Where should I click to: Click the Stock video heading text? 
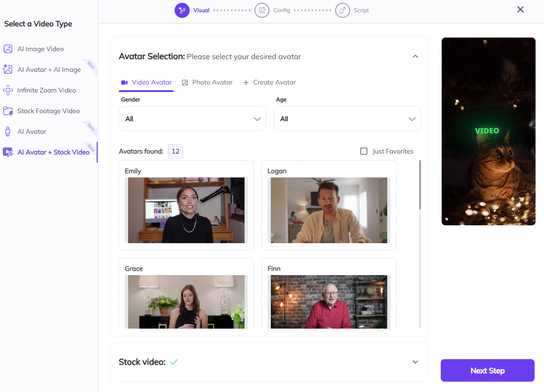point(142,362)
